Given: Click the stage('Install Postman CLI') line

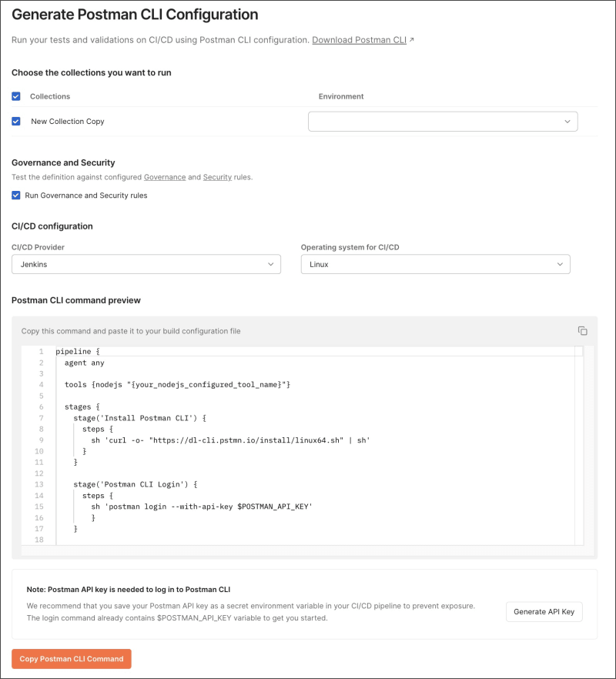Looking at the screenshot, I should [x=140, y=418].
